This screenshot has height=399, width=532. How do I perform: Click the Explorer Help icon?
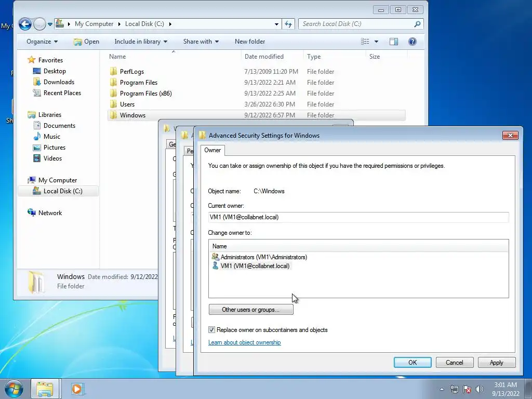(412, 42)
